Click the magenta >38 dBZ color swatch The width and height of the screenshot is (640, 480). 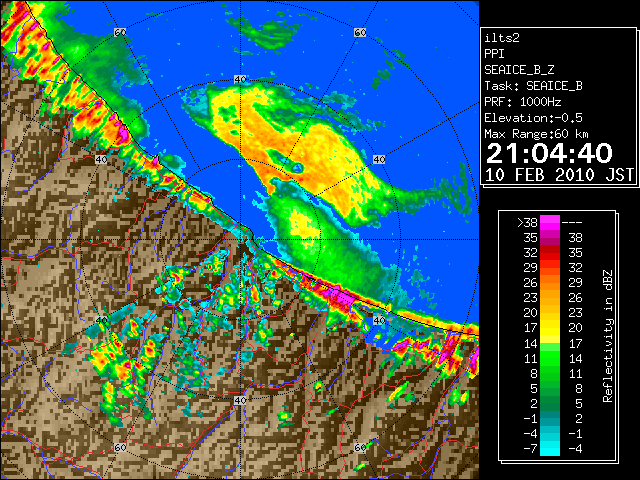coord(550,222)
